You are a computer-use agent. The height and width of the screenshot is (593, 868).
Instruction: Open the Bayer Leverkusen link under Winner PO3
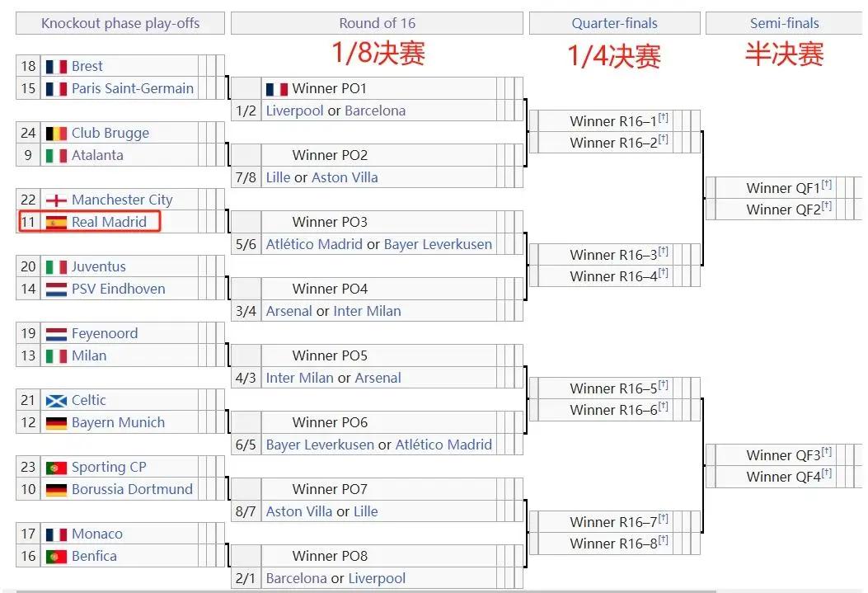438,244
